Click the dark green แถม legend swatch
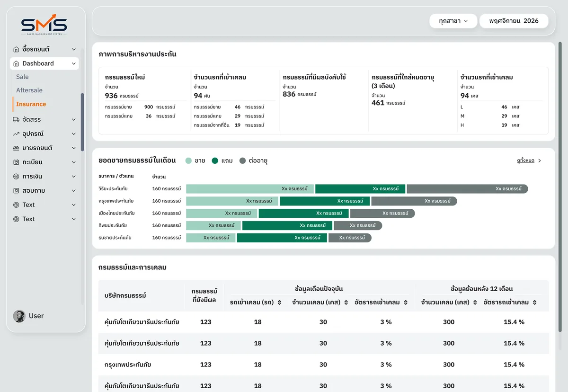Screen dimensions: 568x392 click(215, 161)
